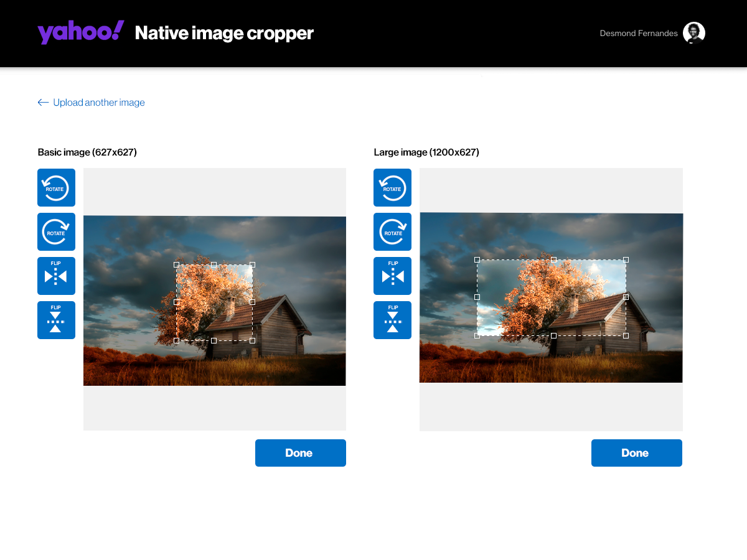Click Desmond Fernandes user name
This screenshot has height=560, width=747.
coord(639,33)
